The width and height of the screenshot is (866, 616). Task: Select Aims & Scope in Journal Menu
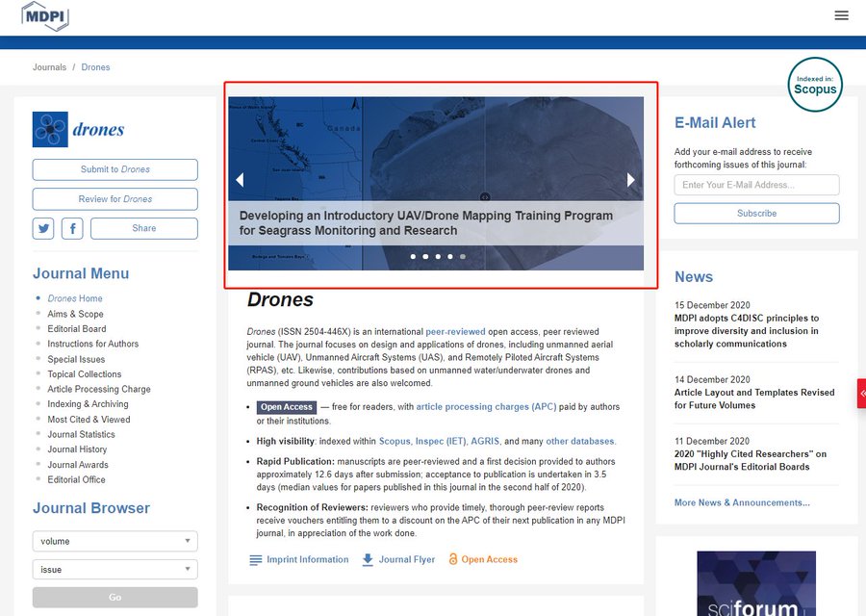[x=75, y=313]
